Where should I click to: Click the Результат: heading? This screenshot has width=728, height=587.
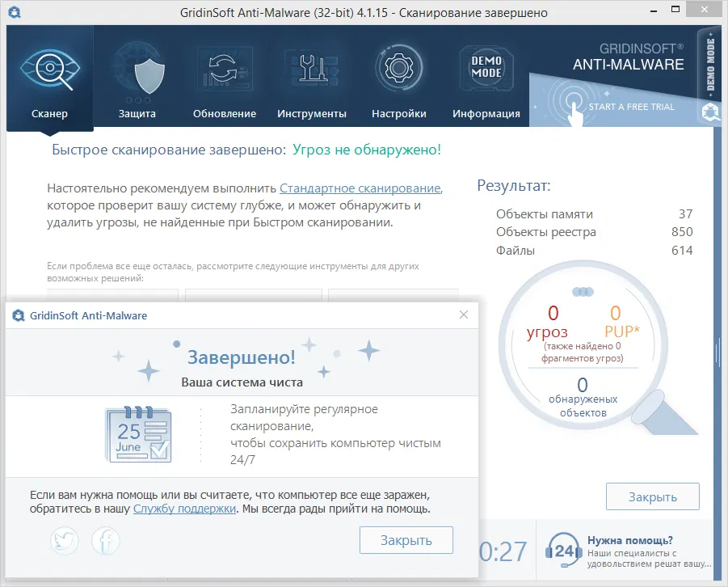click(x=514, y=186)
